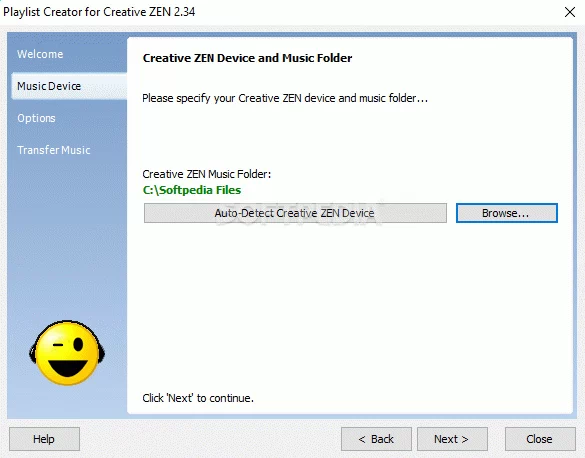Select the C:\Softpedia Files folder path
This screenshot has width=585, height=458.
click(192, 190)
